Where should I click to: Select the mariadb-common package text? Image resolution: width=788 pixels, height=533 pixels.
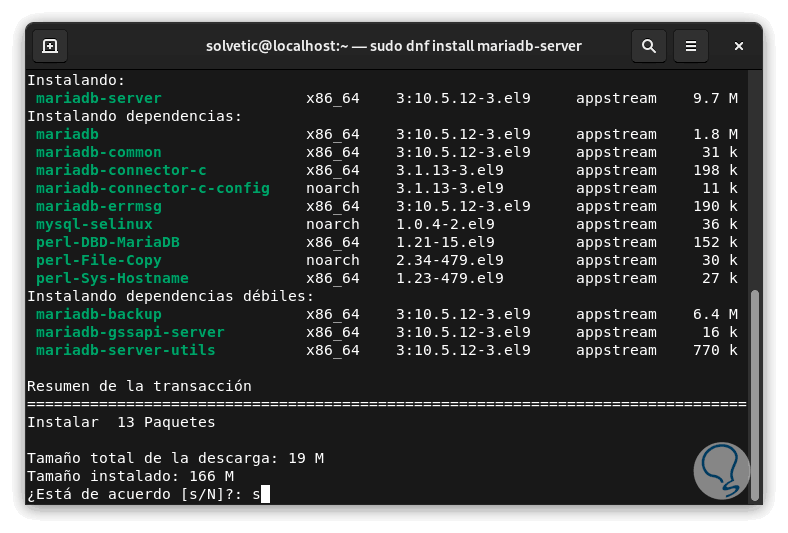(98, 152)
